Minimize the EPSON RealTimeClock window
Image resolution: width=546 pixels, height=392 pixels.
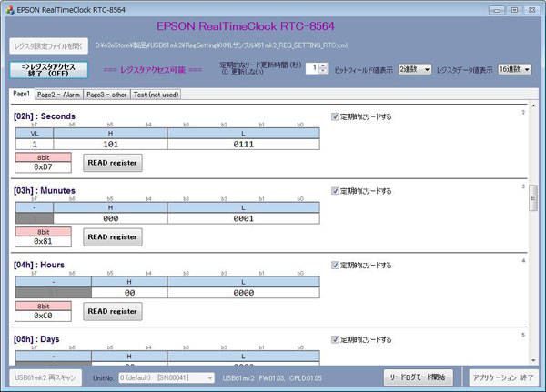click(x=497, y=10)
